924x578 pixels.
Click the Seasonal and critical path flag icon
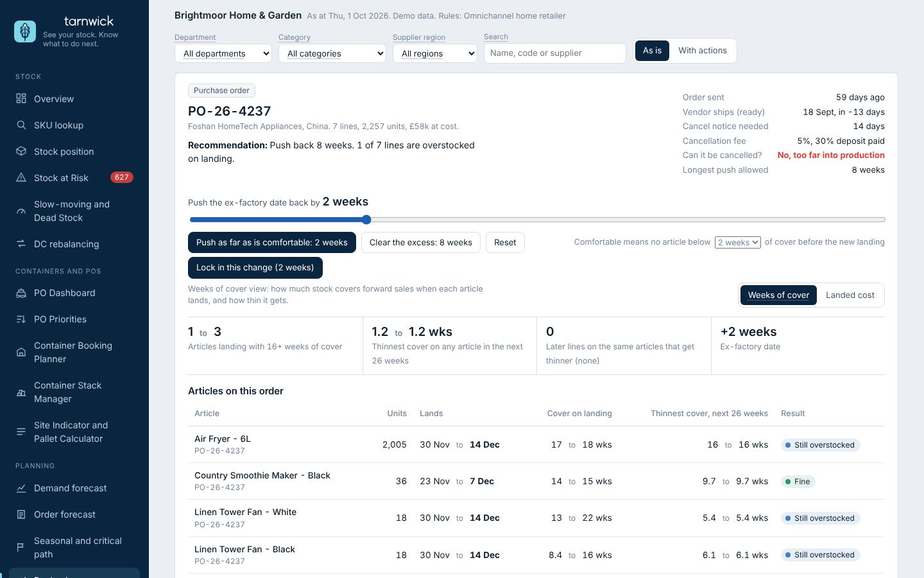21,547
